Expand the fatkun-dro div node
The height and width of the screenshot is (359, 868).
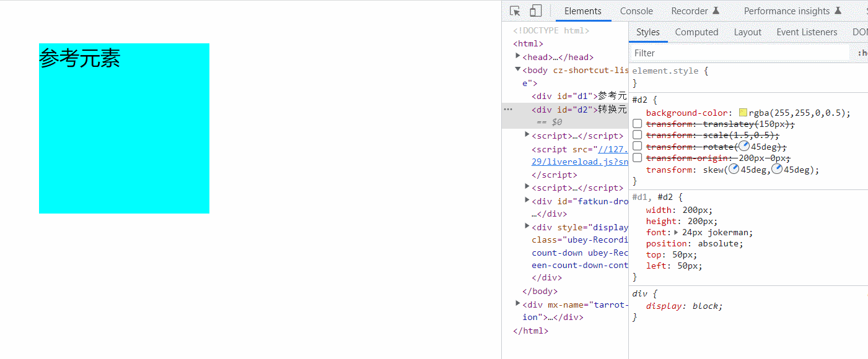tap(527, 200)
